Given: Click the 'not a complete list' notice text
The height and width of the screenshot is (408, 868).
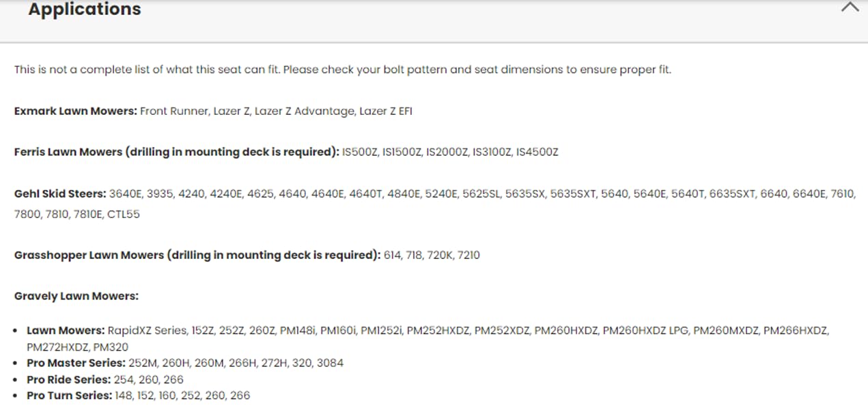Looking at the screenshot, I should 343,70.
